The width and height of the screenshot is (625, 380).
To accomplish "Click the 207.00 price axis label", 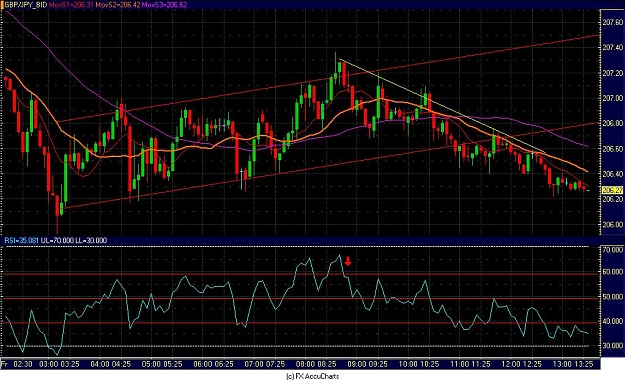I will coord(613,98).
